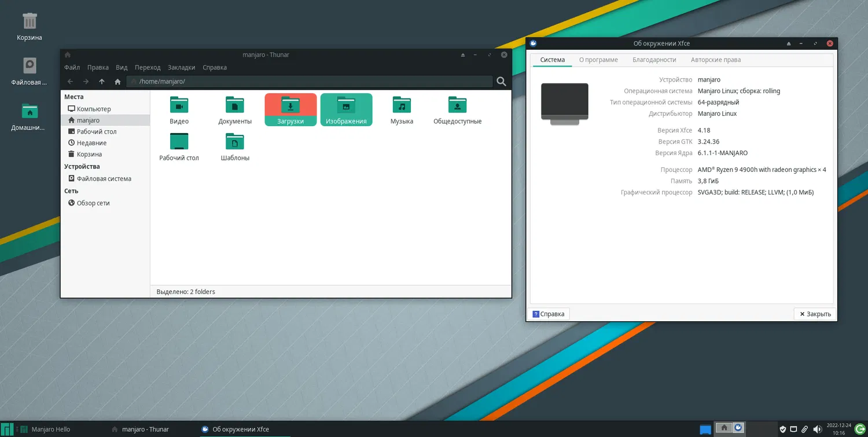Open the Видео folder

179,110
